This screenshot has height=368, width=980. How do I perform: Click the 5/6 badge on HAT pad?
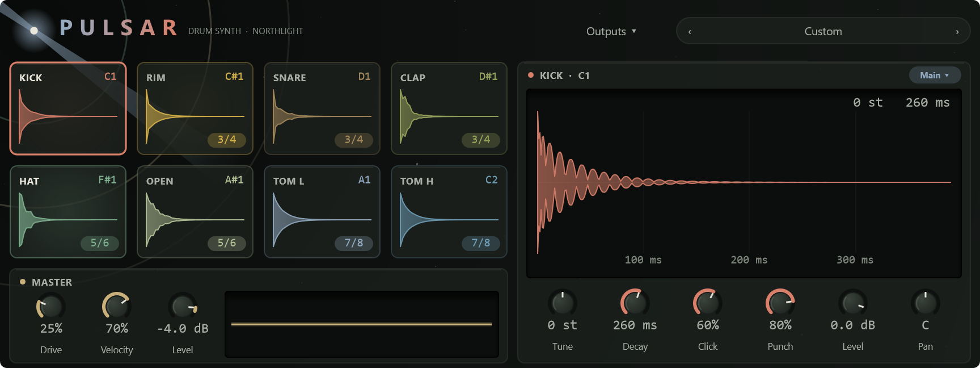(100, 243)
